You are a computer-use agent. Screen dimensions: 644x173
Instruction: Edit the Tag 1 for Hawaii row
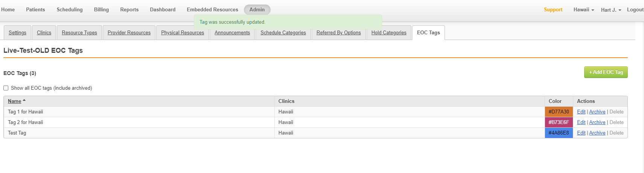tap(581, 112)
